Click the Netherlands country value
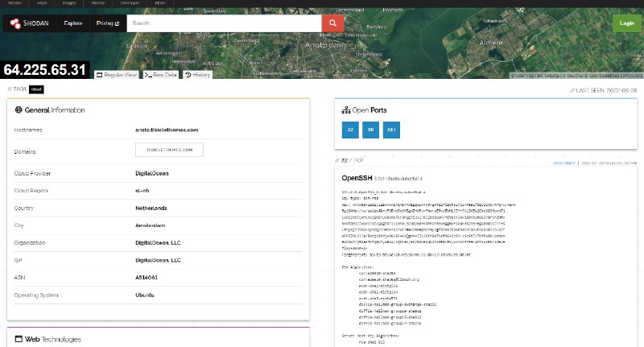 click(151, 209)
